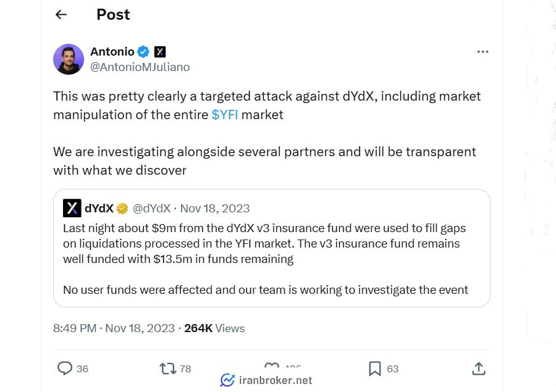Open the $YFI cashtag link
The image size is (556, 392).
click(225, 115)
